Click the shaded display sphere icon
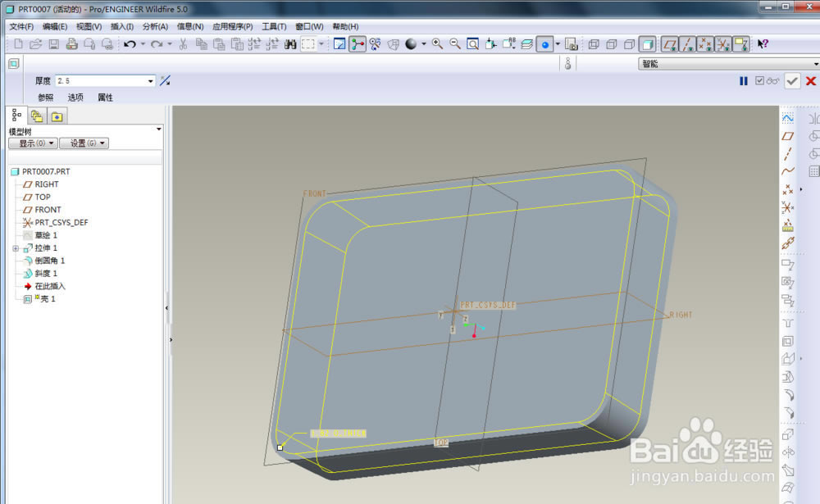This screenshot has height=504, width=820. (x=411, y=44)
